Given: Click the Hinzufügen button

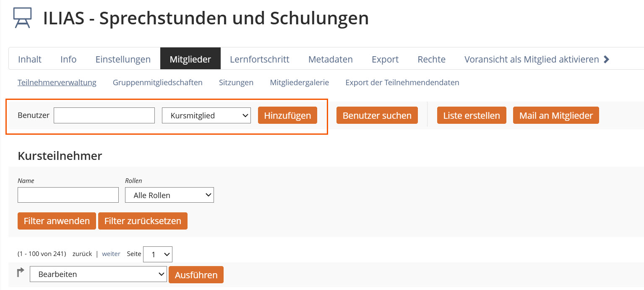Looking at the screenshot, I should coord(287,115).
